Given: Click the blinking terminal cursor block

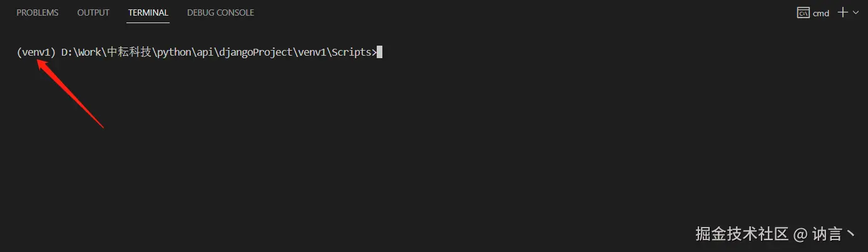Looking at the screenshot, I should pyautogui.click(x=379, y=53).
